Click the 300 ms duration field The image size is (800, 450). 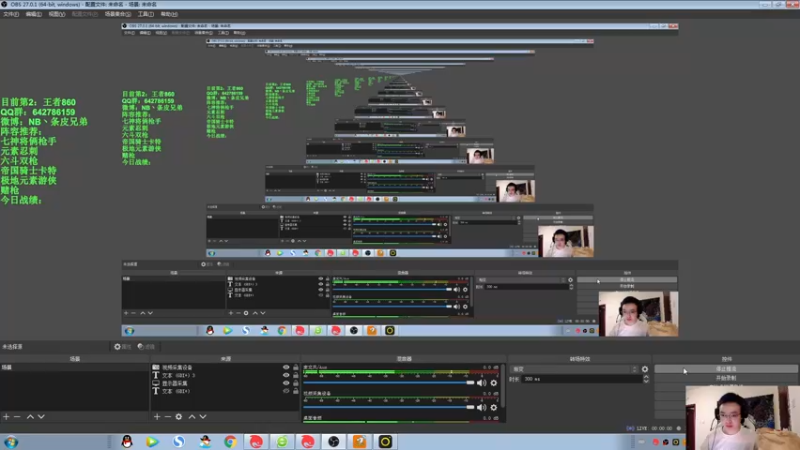coord(582,379)
